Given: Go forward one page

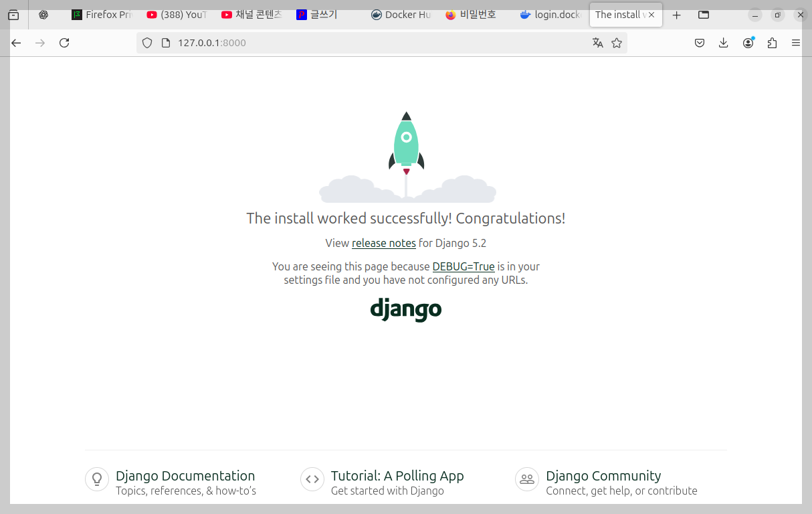Looking at the screenshot, I should (40, 43).
